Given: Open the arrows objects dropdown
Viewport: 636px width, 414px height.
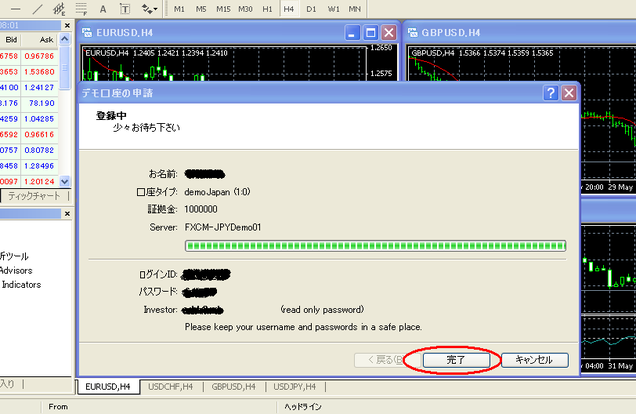Looking at the screenshot, I should (149, 9).
